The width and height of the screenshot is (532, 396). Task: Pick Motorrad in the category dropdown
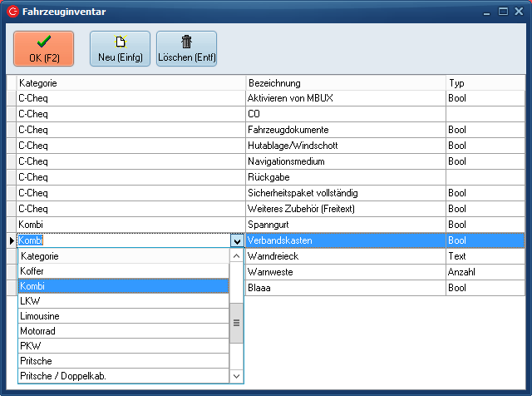(x=123, y=331)
